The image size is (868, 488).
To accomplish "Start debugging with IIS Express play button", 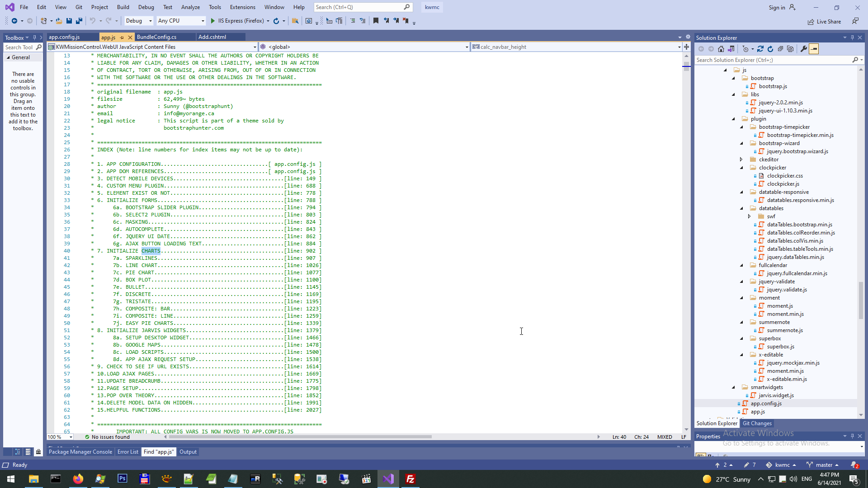I will click(213, 21).
